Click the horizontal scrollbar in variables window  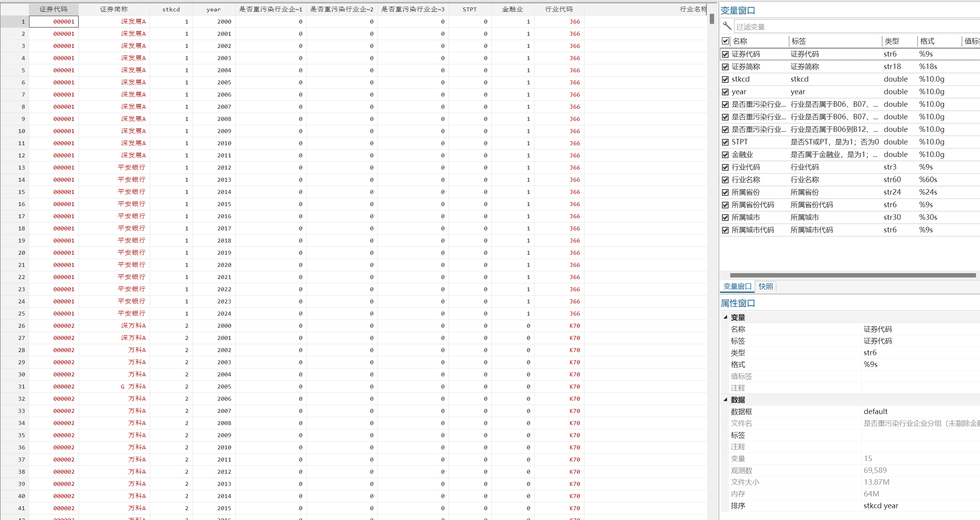(852, 275)
